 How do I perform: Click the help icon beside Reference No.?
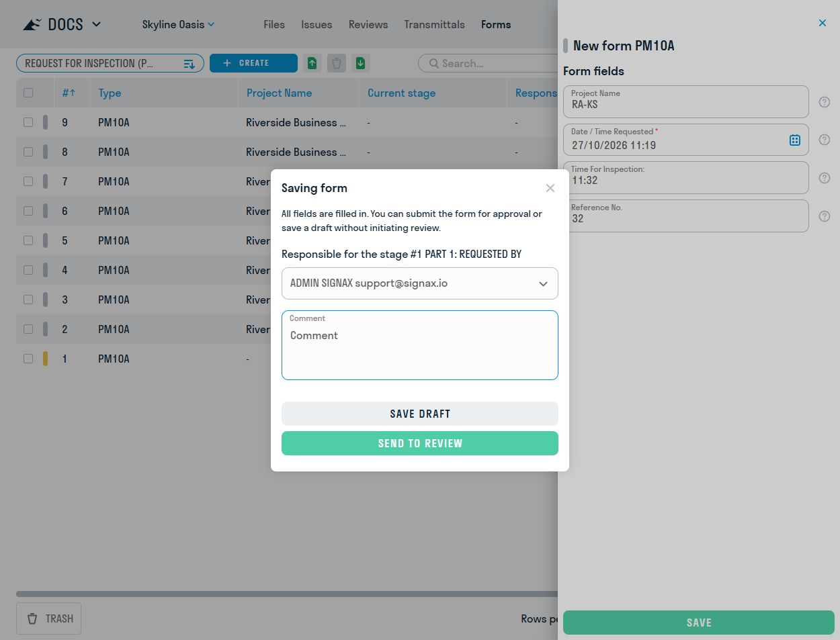point(825,216)
